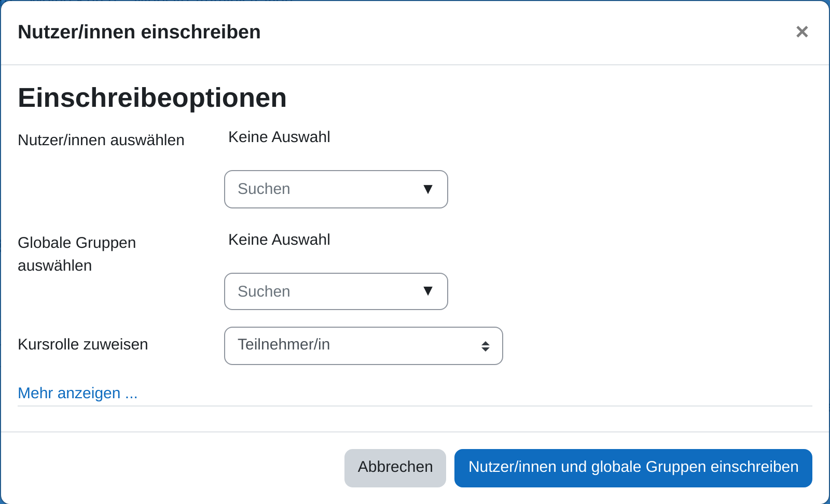Open the Kursrolle zuweisen dropdown
This screenshot has width=830, height=504.
[364, 346]
